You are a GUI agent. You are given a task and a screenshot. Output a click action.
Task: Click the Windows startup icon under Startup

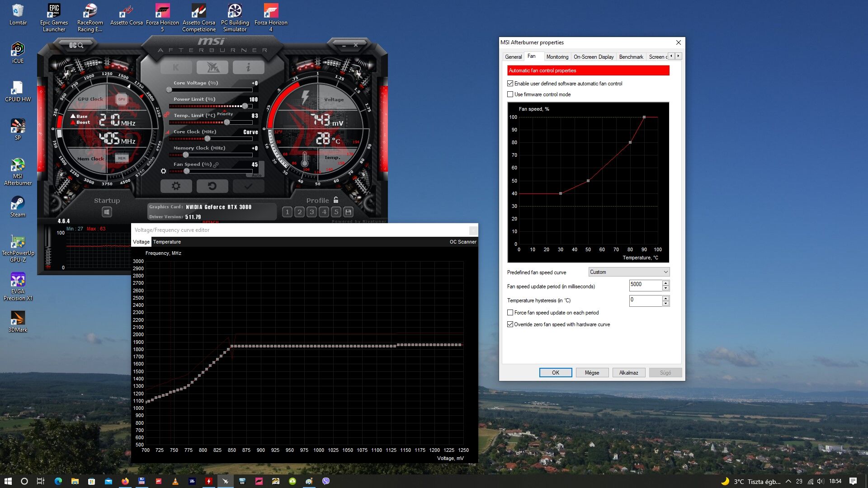[x=107, y=212]
